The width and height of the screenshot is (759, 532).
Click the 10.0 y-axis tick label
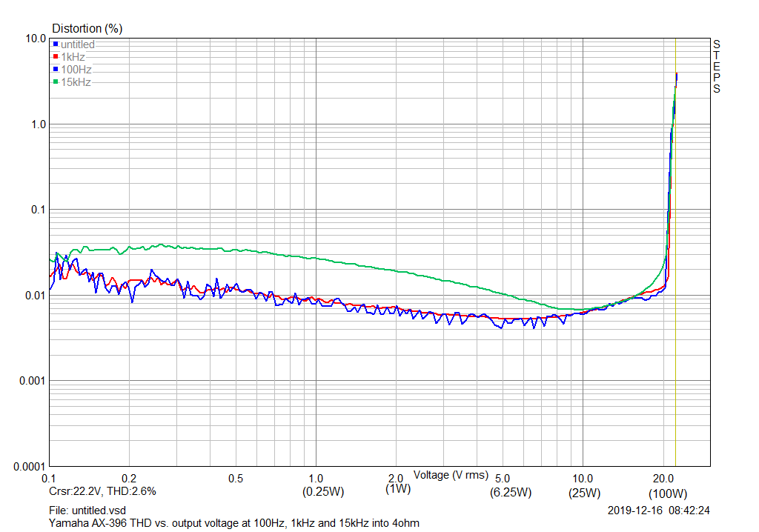(36, 39)
